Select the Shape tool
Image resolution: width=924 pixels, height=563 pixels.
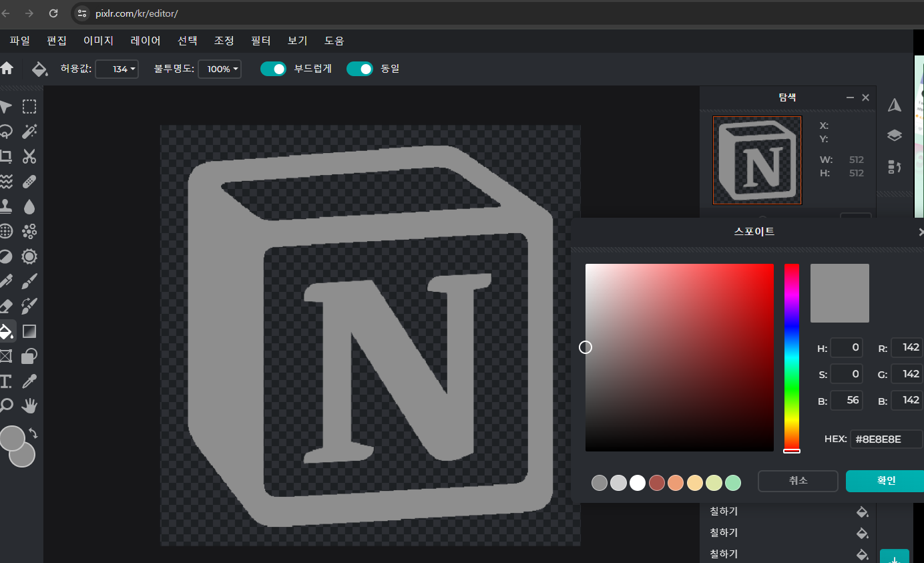[x=29, y=356]
